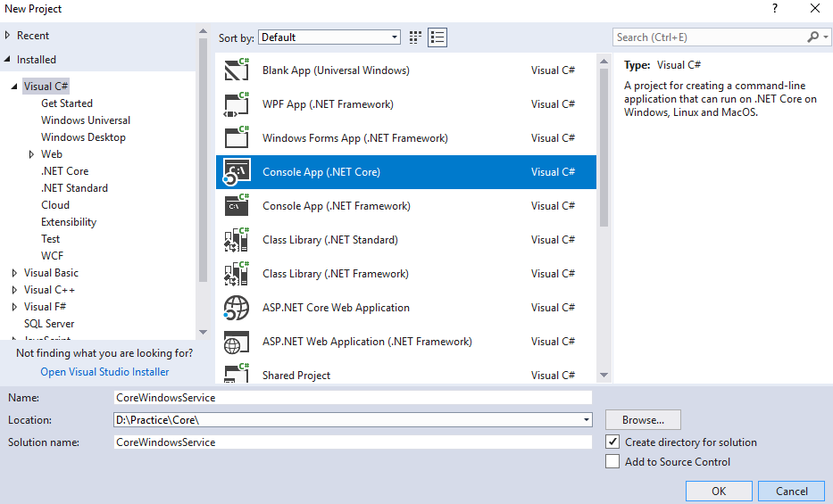
Task: Expand the Recent section
Action: point(7,36)
